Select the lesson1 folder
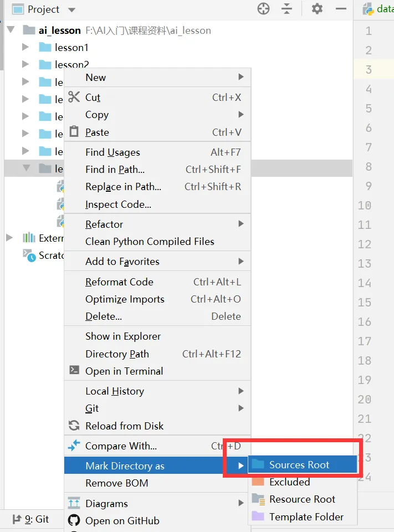Screen dimensions: 394x532 tap(71, 48)
